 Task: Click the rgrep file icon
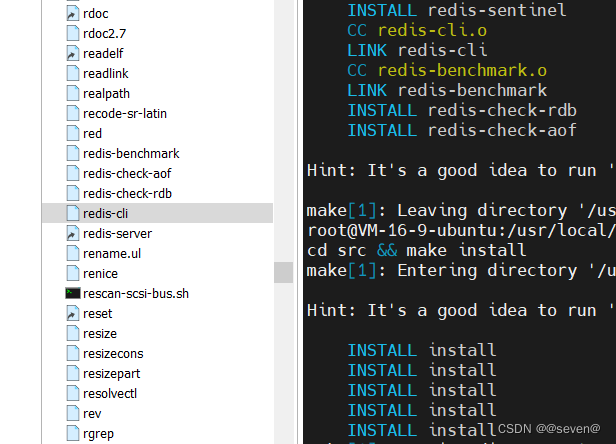pyautogui.click(x=72, y=433)
